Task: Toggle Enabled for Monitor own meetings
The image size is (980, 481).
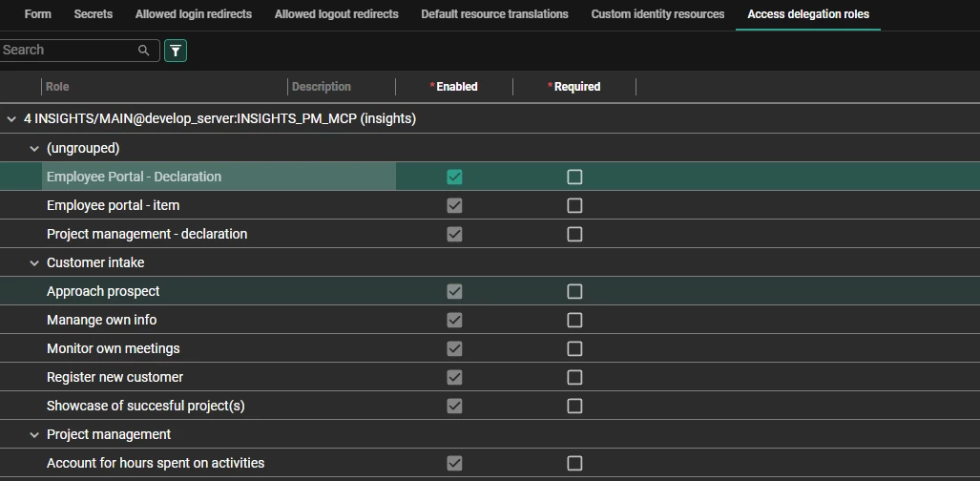Action: click(x=454, y=349)
